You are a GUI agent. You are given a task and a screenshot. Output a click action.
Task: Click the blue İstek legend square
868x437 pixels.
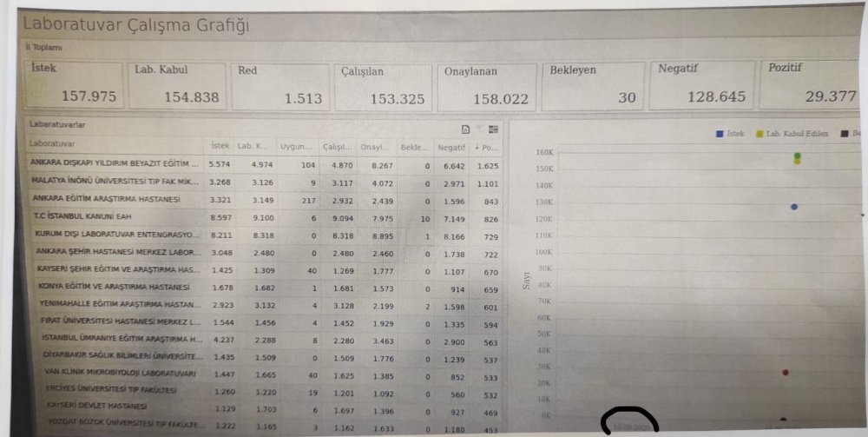pyautogui.click(x=719, y=134)
